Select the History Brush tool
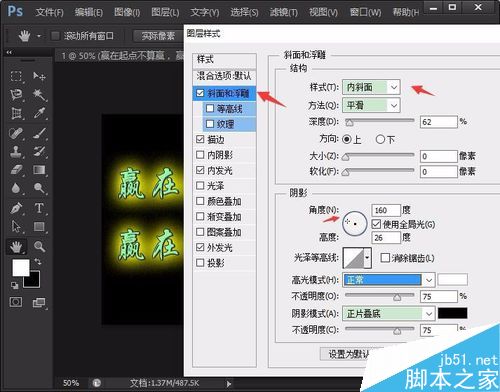Viewport: 500px width, 392px height. [39, 152]
